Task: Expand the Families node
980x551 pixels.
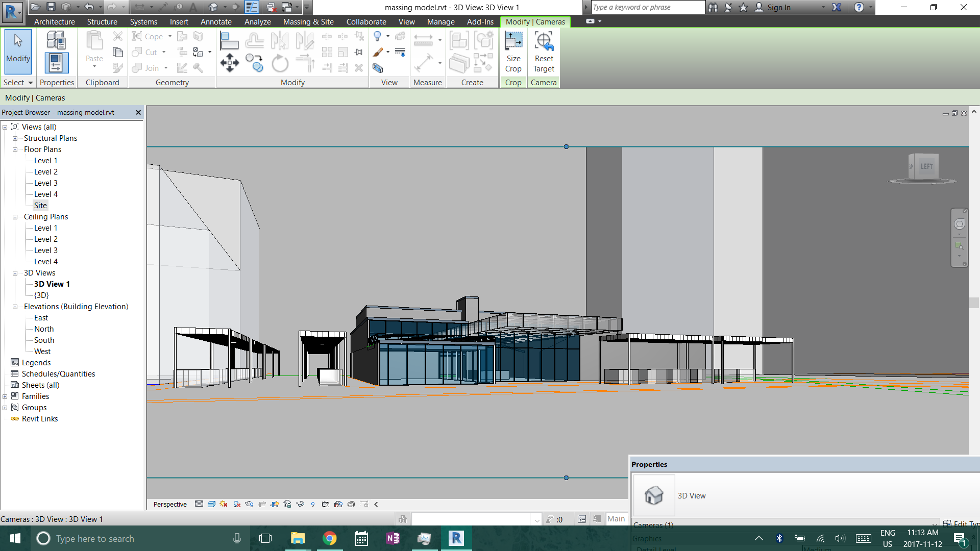Action: tap(5, 396)
